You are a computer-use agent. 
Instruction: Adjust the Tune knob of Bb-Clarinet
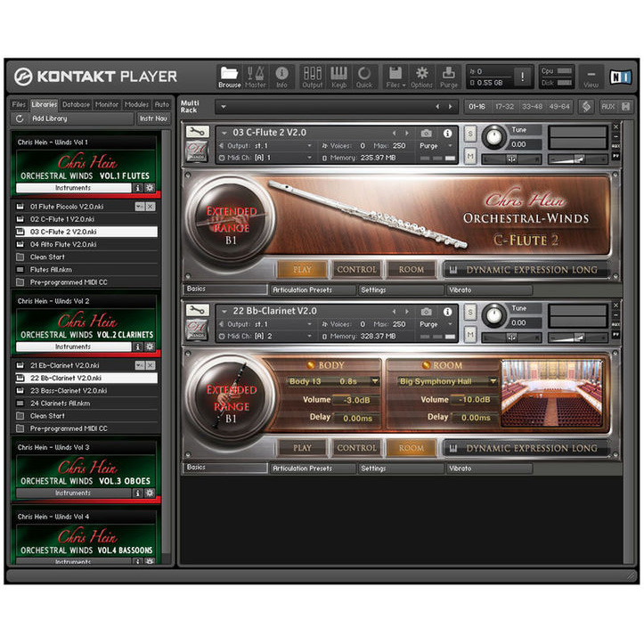pyautogui.click(x=494, y=315)
